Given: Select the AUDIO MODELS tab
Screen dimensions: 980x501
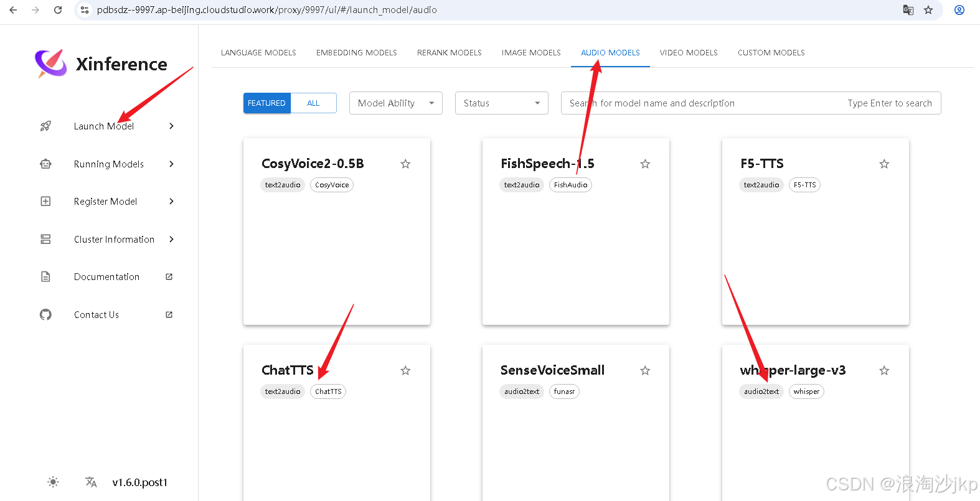Looking at the screenshot, I should coord(610,52).
